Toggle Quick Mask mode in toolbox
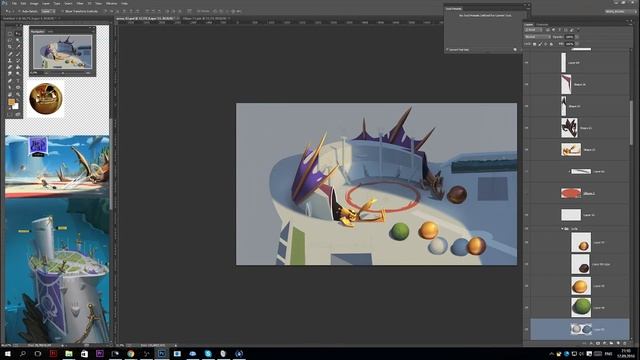 pyautogui.click(x=10, y=115)
